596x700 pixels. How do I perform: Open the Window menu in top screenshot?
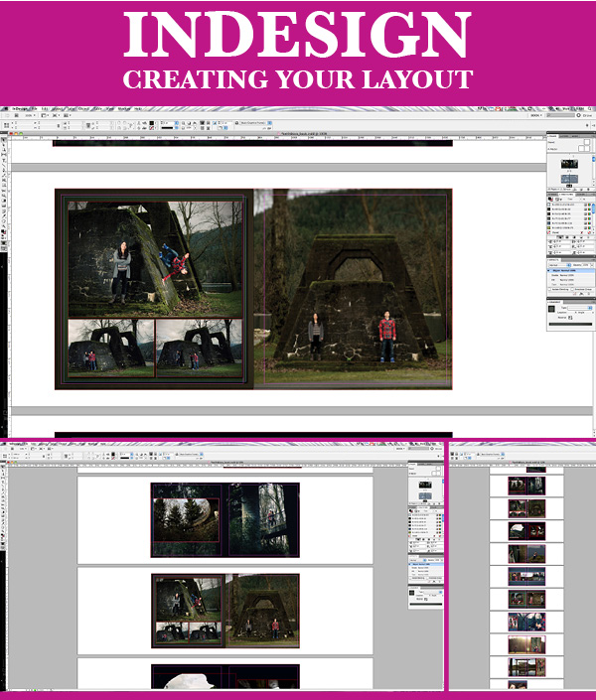(x=124, y=108)
